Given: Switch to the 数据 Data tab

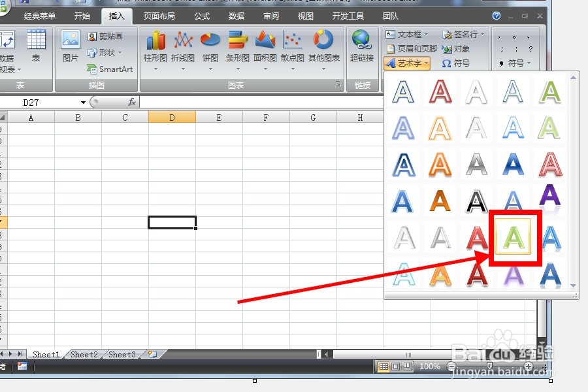Looking at the screenshot, I should tap(237, 16).
